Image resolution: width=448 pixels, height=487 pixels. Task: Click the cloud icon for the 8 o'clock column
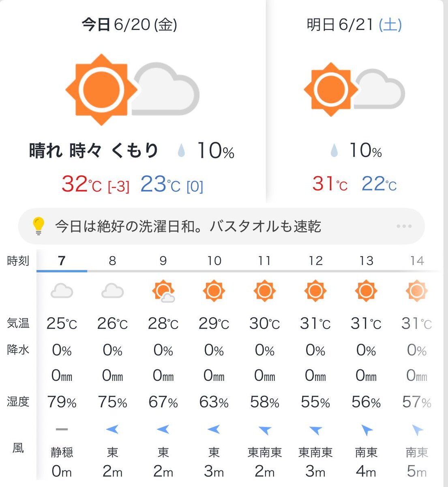pyautogui.click(x=112, y=291)
